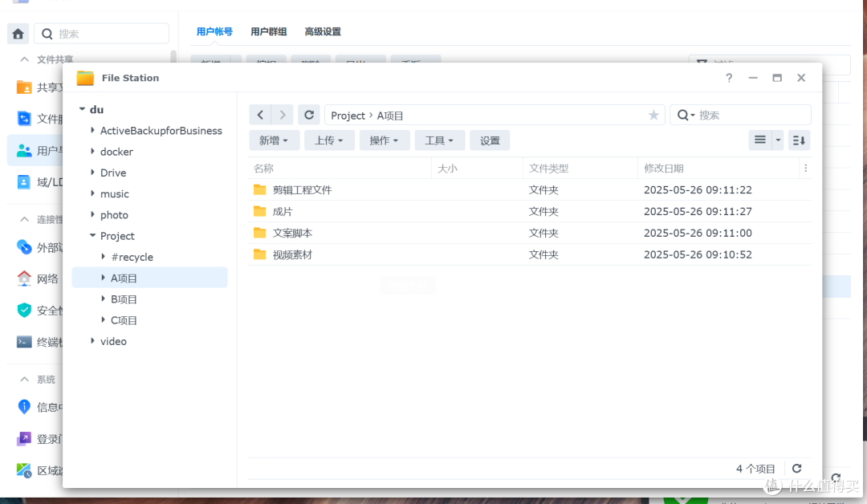Open the login portal icon in Control Panel sidebar
The height and width of the screenshot is (504, 867).
pyautogui.click(x=24, y=439)
